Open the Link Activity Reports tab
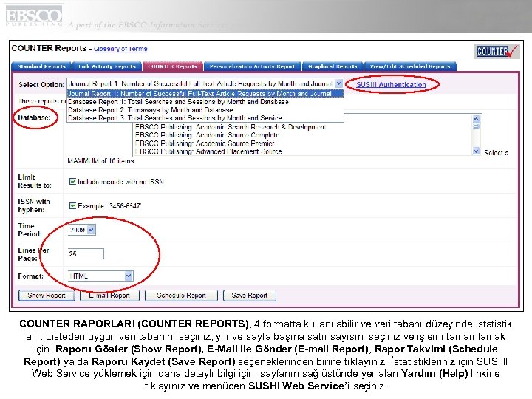Viewport: 532px width, 399px height. pyautogui.click(x=107, y=66)
